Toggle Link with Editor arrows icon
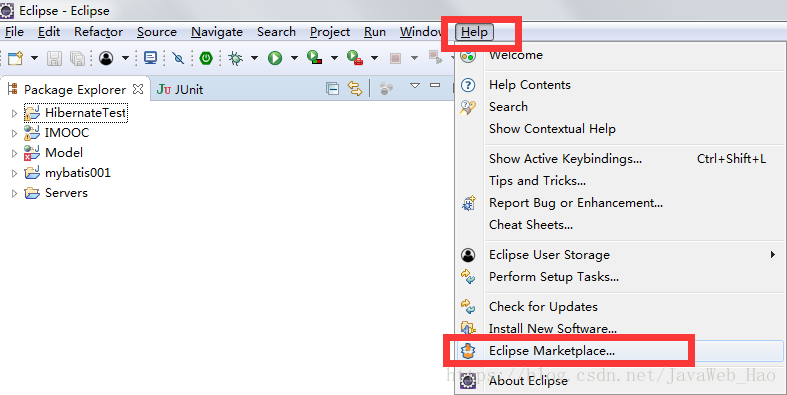This screenshot has height=395, width=787. point(355,89)
